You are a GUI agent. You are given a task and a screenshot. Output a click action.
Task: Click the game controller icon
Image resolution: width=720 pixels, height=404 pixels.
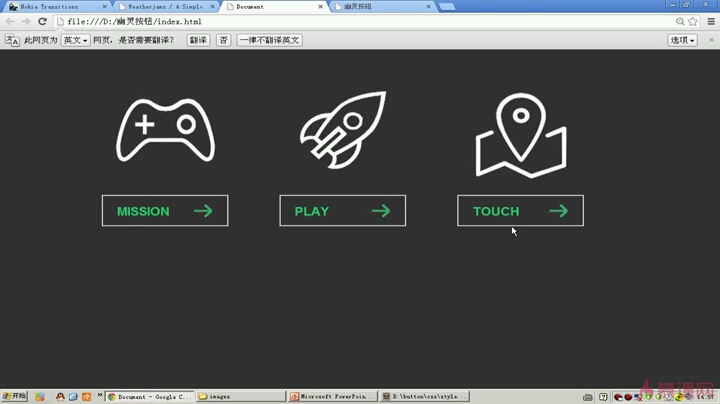(165, 130)
